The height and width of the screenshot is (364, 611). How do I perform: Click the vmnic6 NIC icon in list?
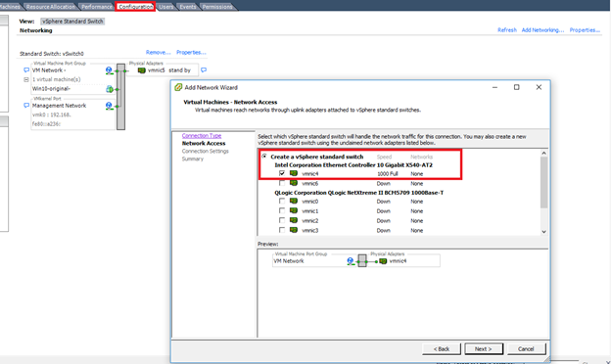click(294, 183)
